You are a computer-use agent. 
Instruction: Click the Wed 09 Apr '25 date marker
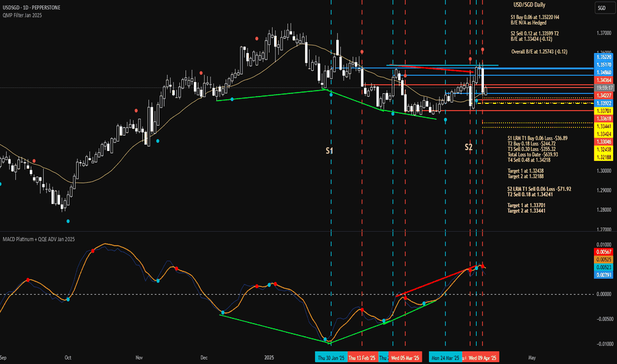[x=483, y=357]
